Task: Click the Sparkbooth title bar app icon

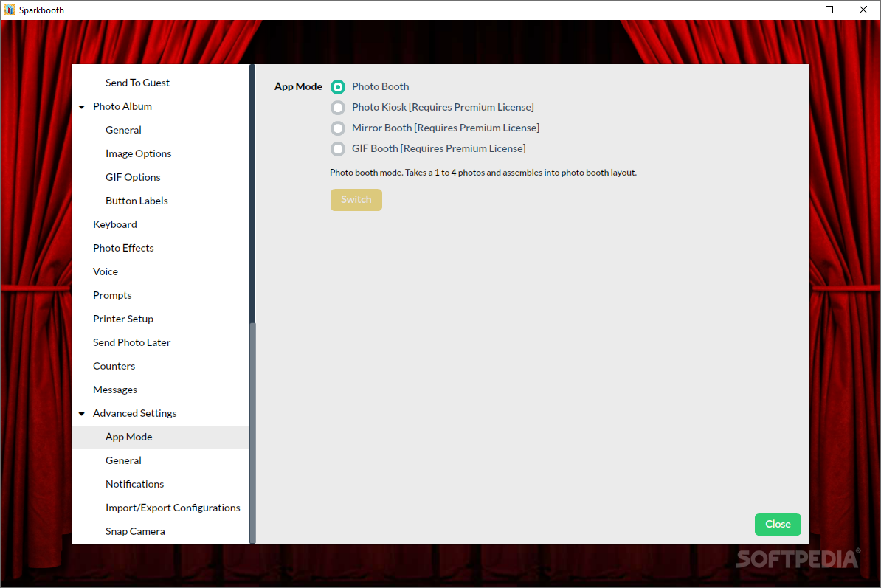Action: tap(10, 10)
